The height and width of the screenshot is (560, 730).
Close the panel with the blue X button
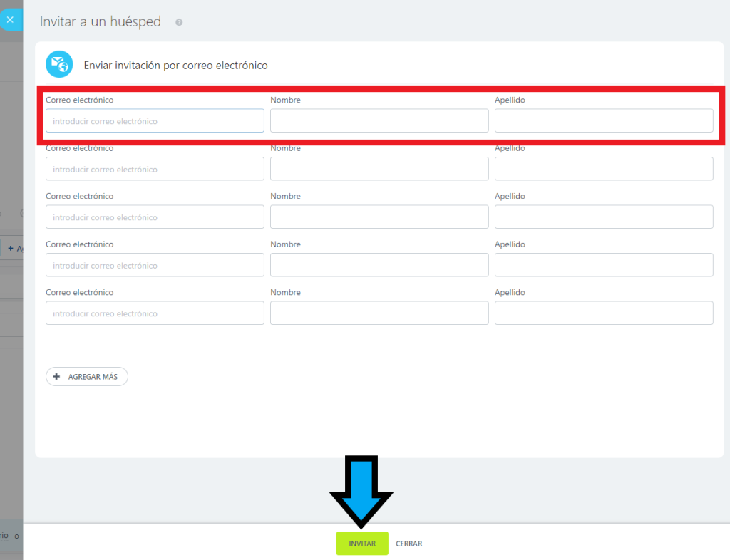10,20
